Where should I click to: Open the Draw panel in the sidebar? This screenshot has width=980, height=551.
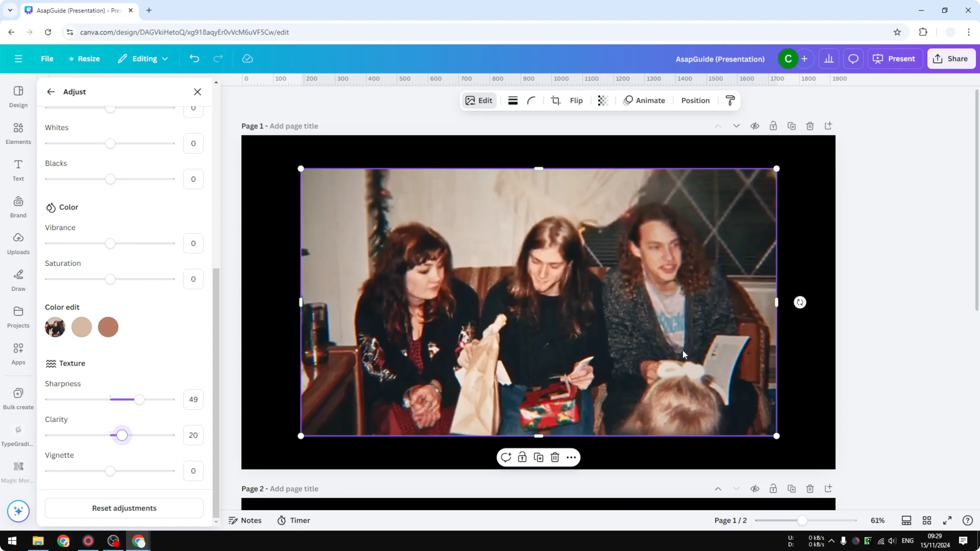(x=18, y=280)
